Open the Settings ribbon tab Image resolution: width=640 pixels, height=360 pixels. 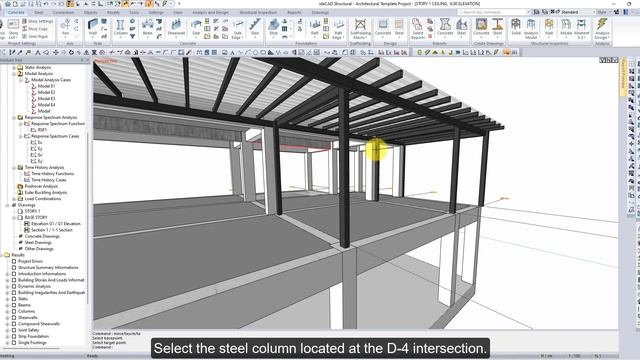[x=156, y=13]
